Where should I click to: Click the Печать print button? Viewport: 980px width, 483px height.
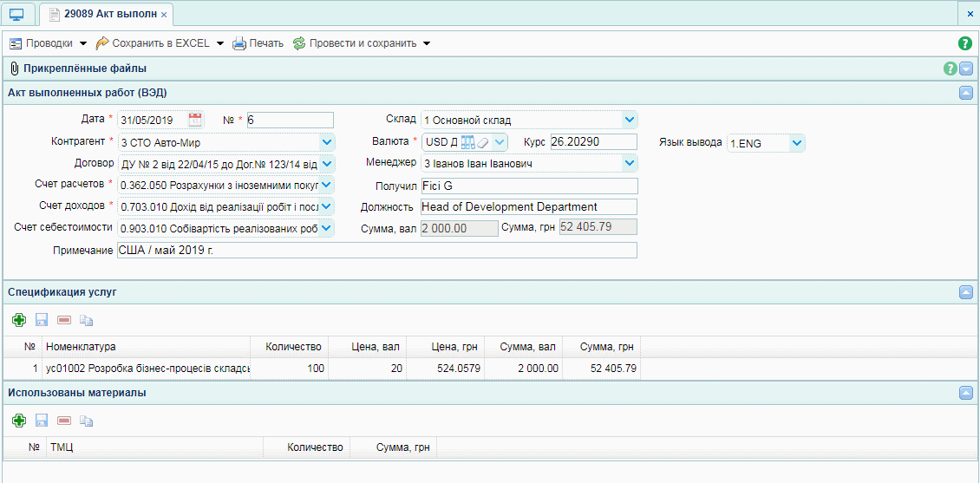258,43
